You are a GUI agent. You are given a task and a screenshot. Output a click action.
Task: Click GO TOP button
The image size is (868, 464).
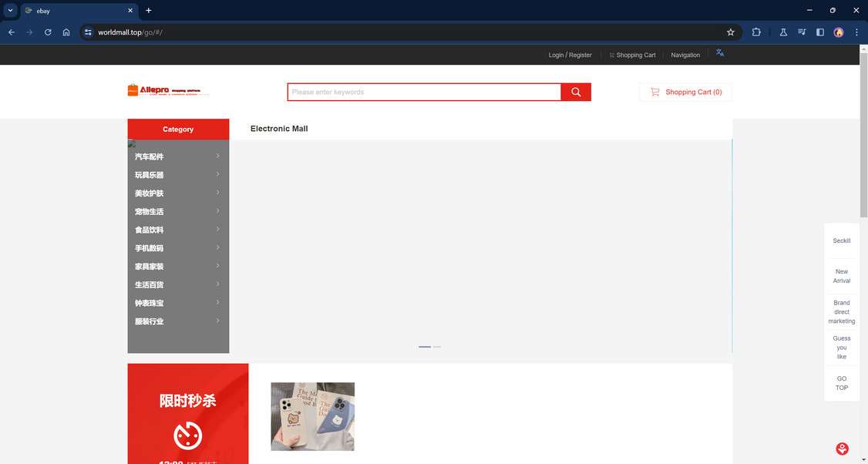pos(842,383)
